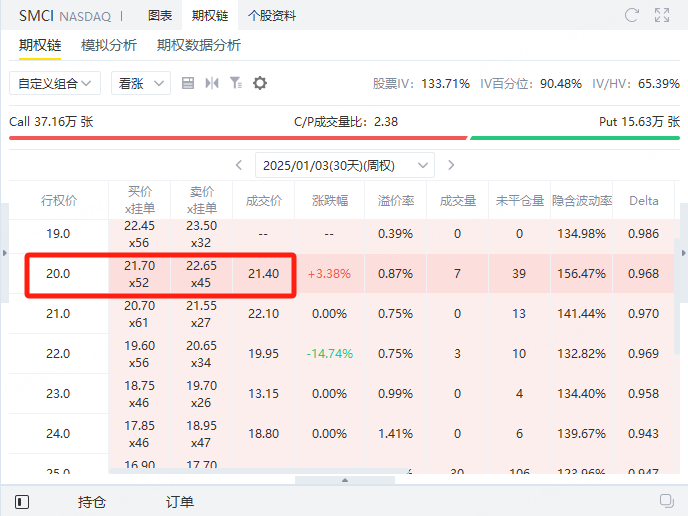
Task: Click the SMCI ticker symbol
Action: pyautogui.click(x=36, y=16)
